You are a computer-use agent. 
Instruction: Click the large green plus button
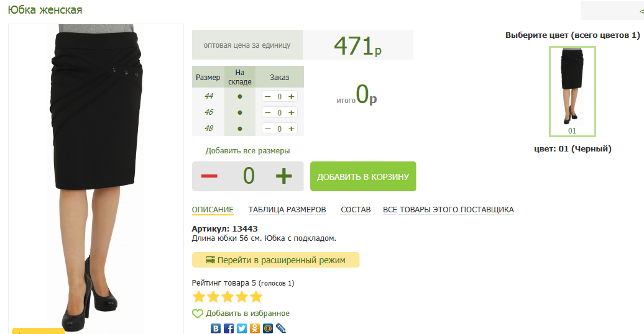[x=283, y=176]
